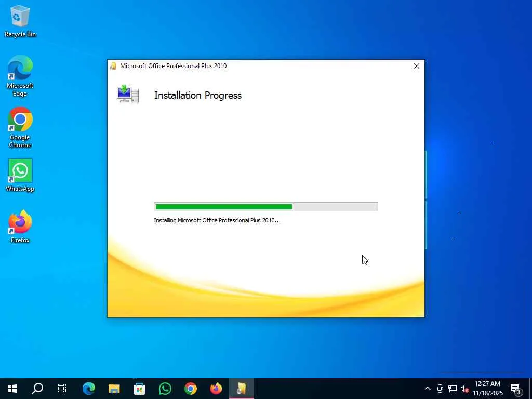Image resolution: width=532 pixels, height=399 pixels.
Task: Open File Explorer from taskbar
Action: [x=114, y=389]
